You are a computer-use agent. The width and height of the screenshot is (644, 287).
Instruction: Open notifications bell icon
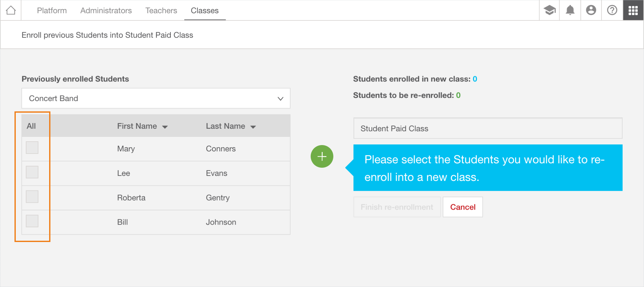point(570,10)
